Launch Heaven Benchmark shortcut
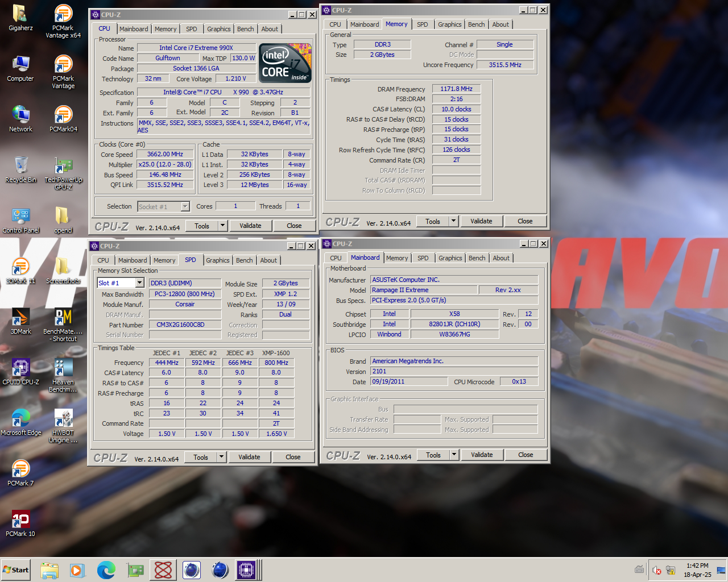 63,376
